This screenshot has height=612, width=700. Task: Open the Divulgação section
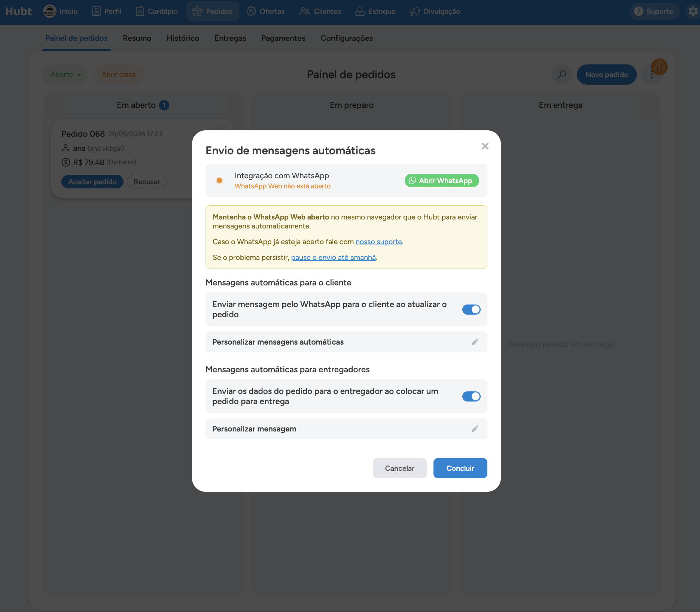[x=435, y=11]
